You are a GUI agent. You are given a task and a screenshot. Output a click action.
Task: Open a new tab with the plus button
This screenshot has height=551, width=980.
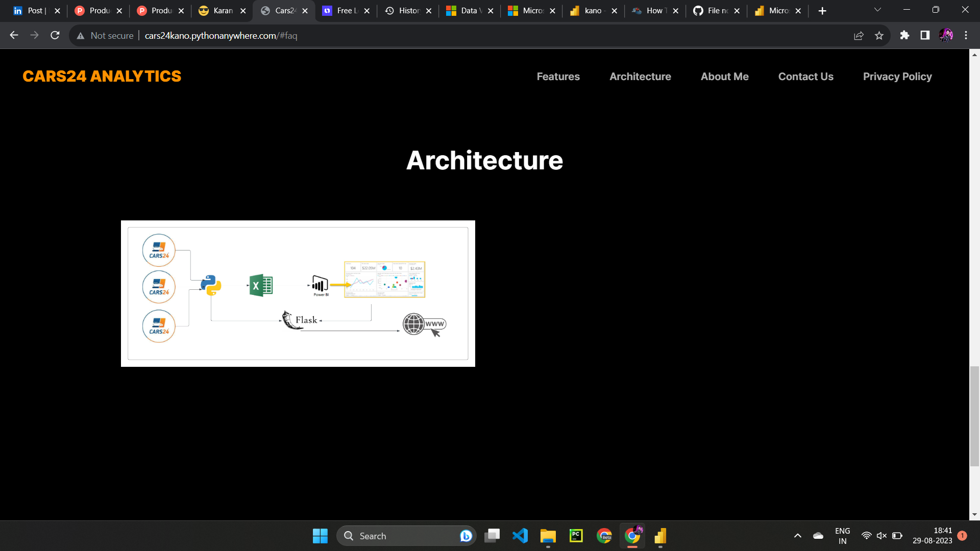[822, 11]
